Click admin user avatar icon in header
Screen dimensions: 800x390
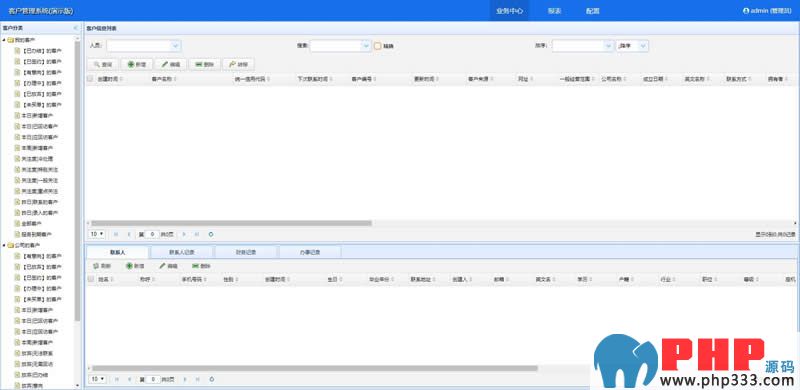click(746, 10)
